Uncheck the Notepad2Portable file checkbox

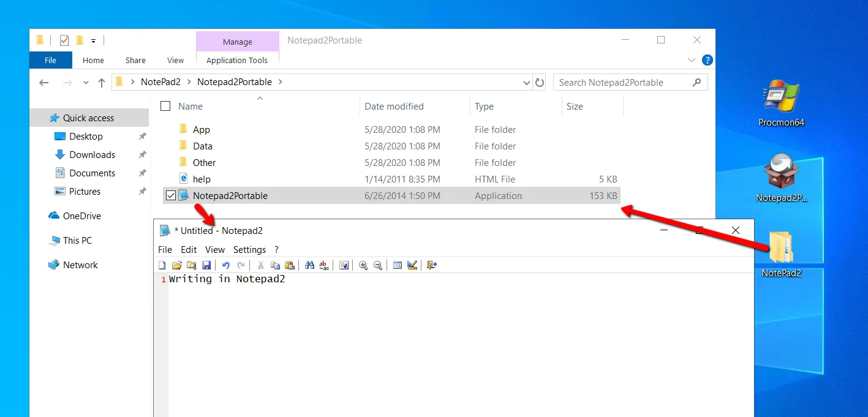pyautogui.click(x=170, y=195)
